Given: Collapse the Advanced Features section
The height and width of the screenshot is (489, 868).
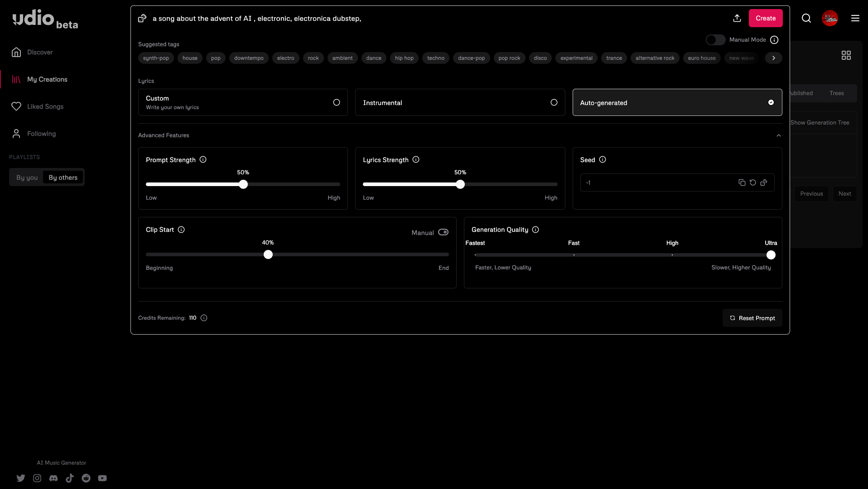Looking at the screenshot, I should 778,135.
